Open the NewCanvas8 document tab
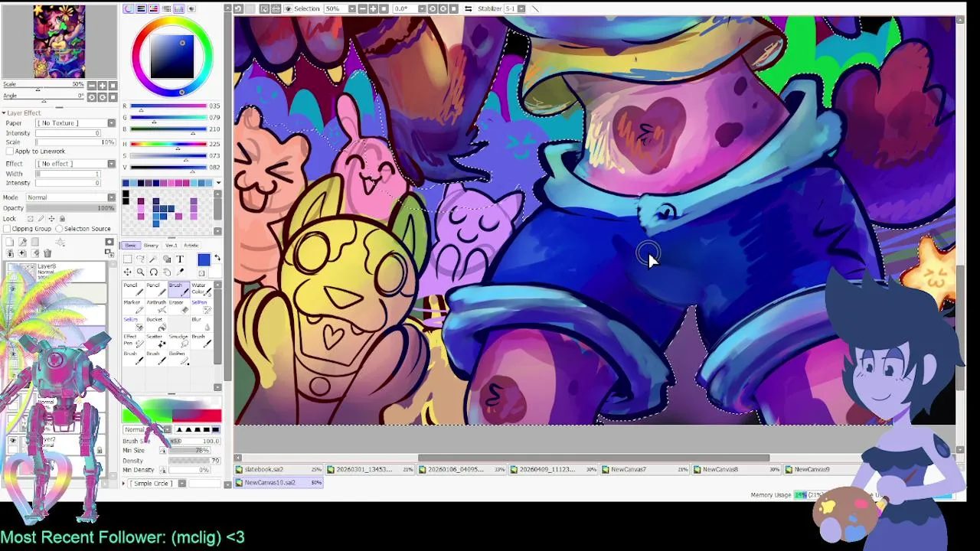 738,469
